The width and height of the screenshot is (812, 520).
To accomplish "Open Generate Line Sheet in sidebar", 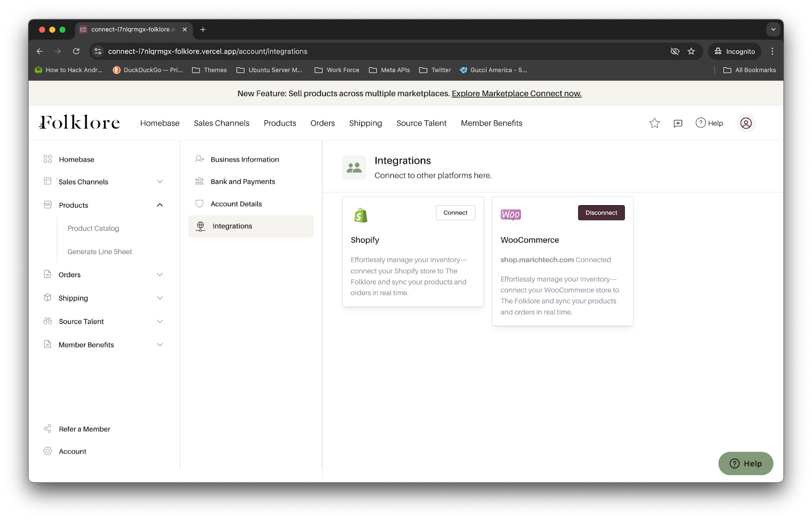I will (x=100, y=252).
